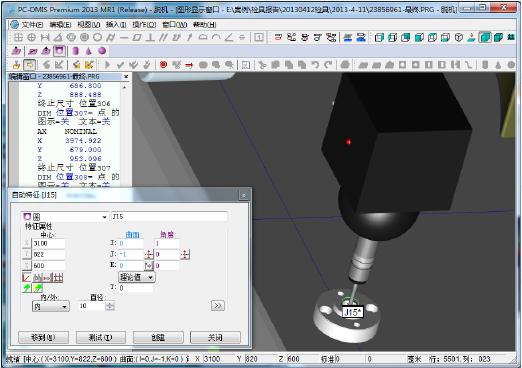Click the 创建 button
This screenshot has height=368, width=522.
[158, 337]
